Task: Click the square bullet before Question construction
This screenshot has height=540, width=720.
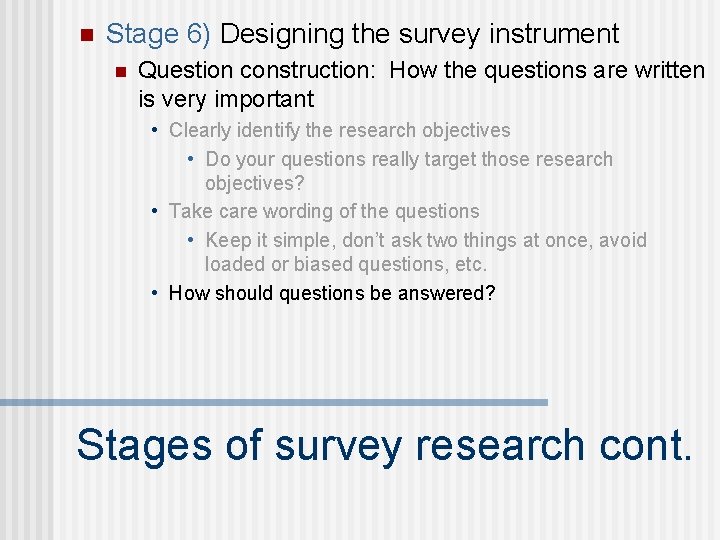Action: pyautogui.click(x=119, y=72)
